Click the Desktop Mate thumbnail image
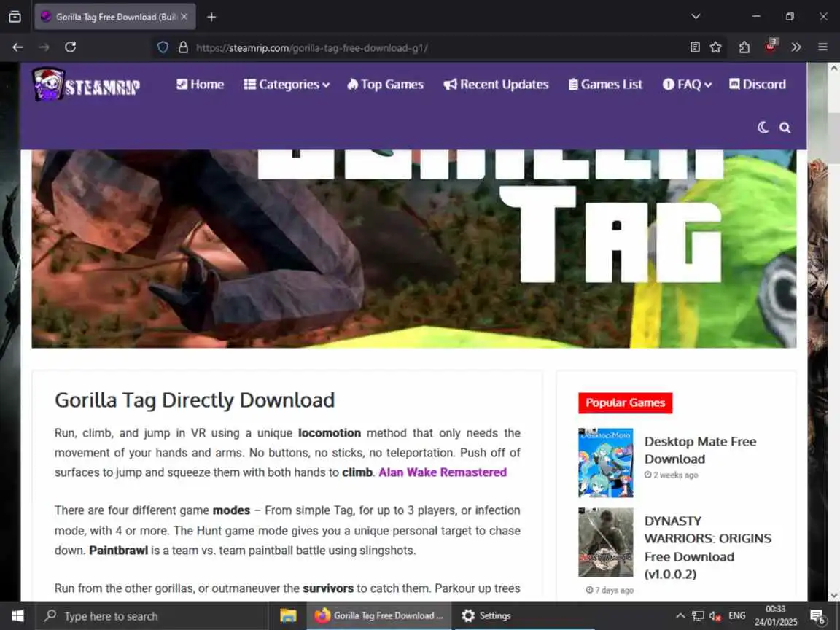Image resolution: width=840 pixels, height=630 pixels. pos(606,463)
